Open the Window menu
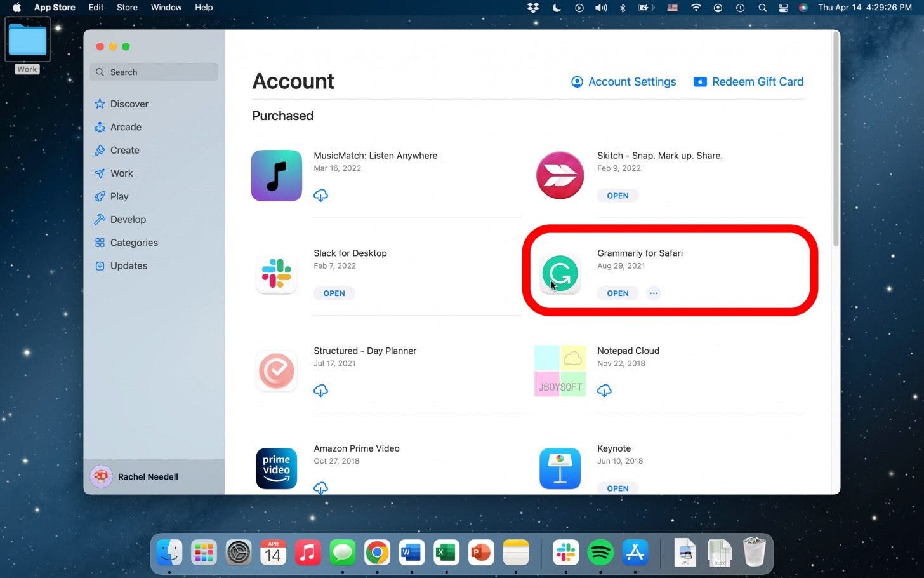The width and height of the screenshot is (924, 578). pos(166,8)
